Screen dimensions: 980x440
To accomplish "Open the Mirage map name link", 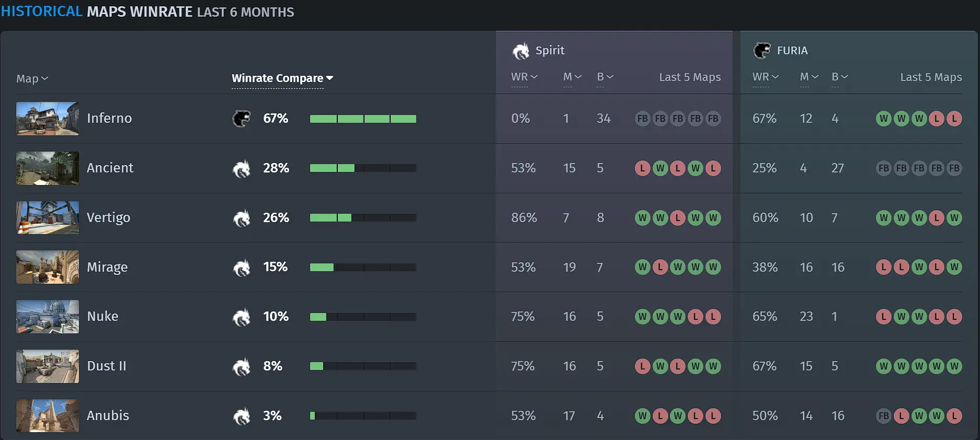I will (x=107, y=267).
